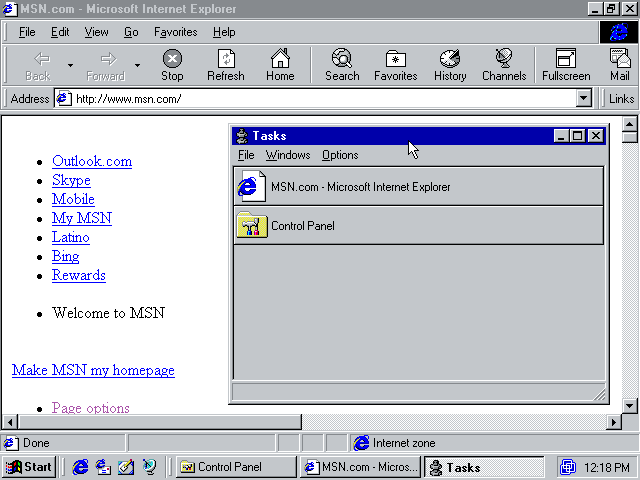Image resolution: width=640 pixels, height=480 pixels.
Task: Click the Internet zone status icon
Action: (361, 443)
